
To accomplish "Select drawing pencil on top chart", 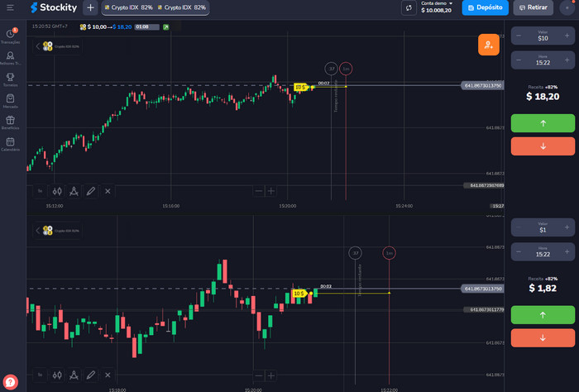I will [91, 191].
